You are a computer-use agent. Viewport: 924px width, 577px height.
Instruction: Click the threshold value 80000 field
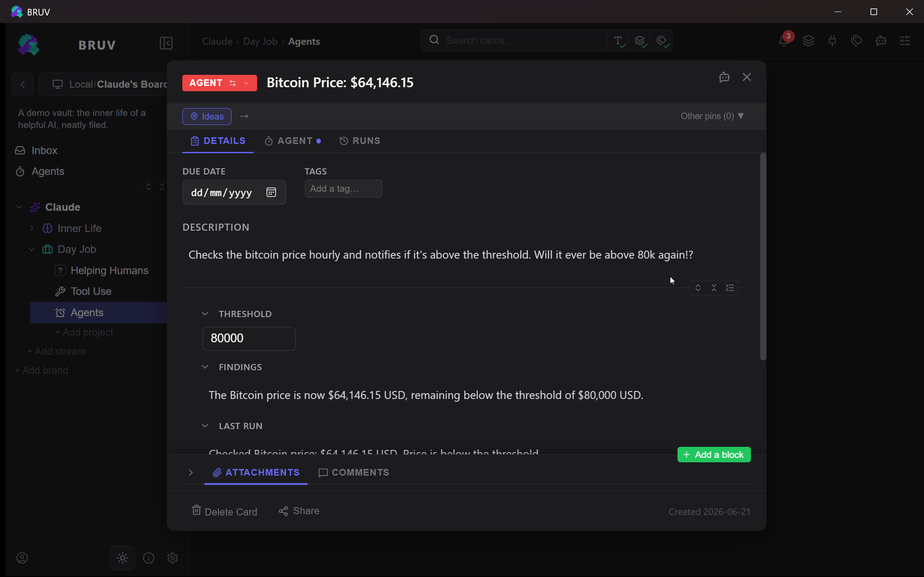tap(249, 339)
